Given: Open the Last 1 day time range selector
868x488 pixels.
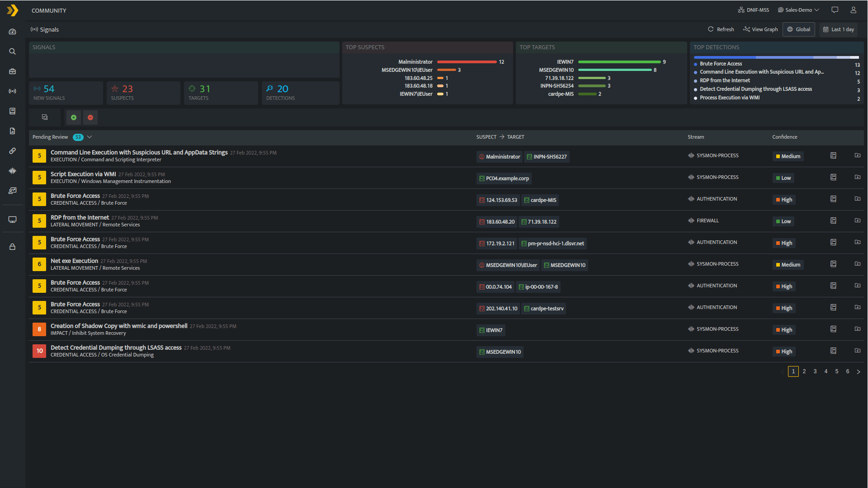Looking at the screenshot, I should click(838, 29).
